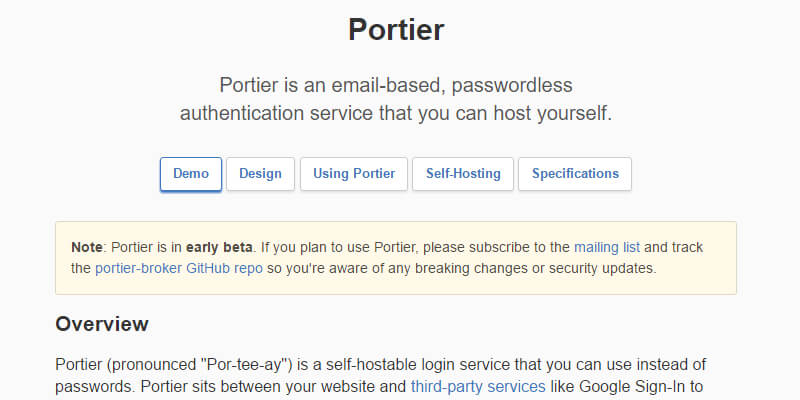Image resolution: width=800 pixels, height=400 pixels.
Task: Click the bold 'Note' label
Action: pyautogui.click(x=88, y=246)
